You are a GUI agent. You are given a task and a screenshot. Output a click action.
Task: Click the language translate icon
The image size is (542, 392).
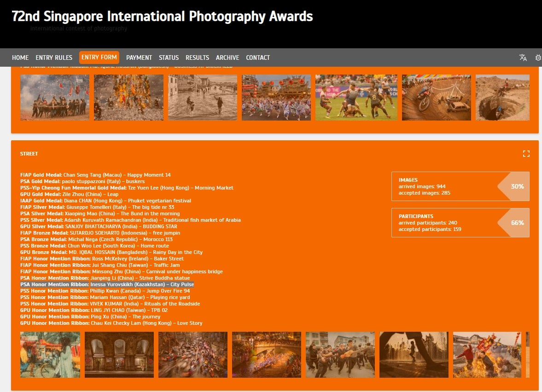pyautogui.click(x=523, y=58)
